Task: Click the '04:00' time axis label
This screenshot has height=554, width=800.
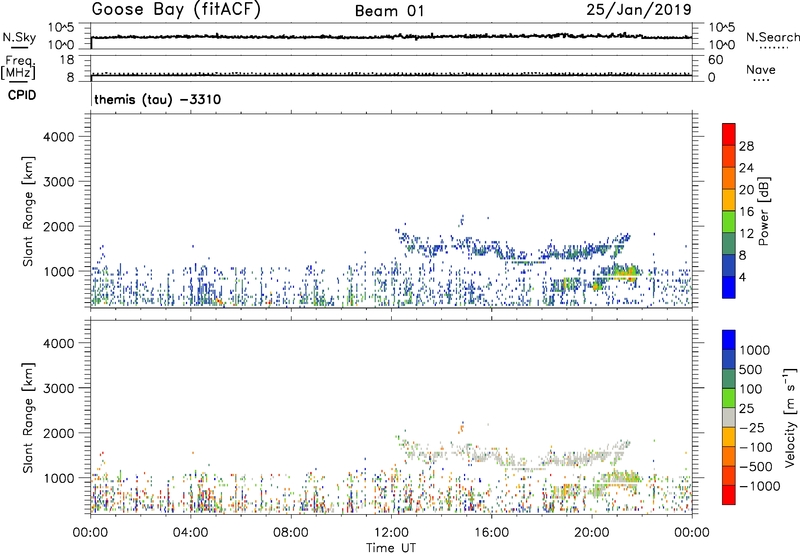Action: point(190,533)
